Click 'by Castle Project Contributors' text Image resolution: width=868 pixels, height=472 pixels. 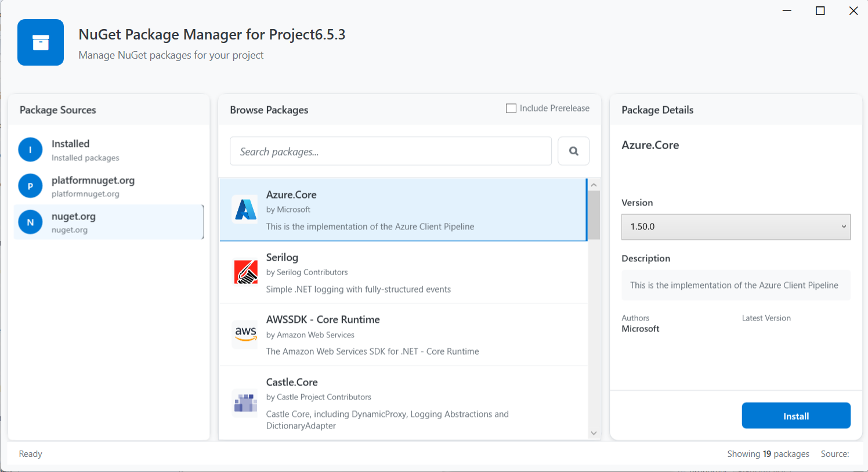(x=319, y=397)
